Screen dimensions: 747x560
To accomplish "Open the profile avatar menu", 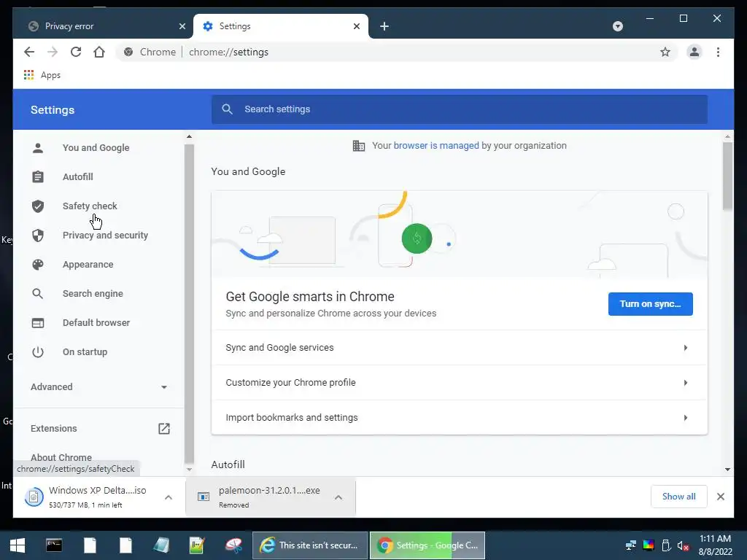I will (x=694, y=52).
